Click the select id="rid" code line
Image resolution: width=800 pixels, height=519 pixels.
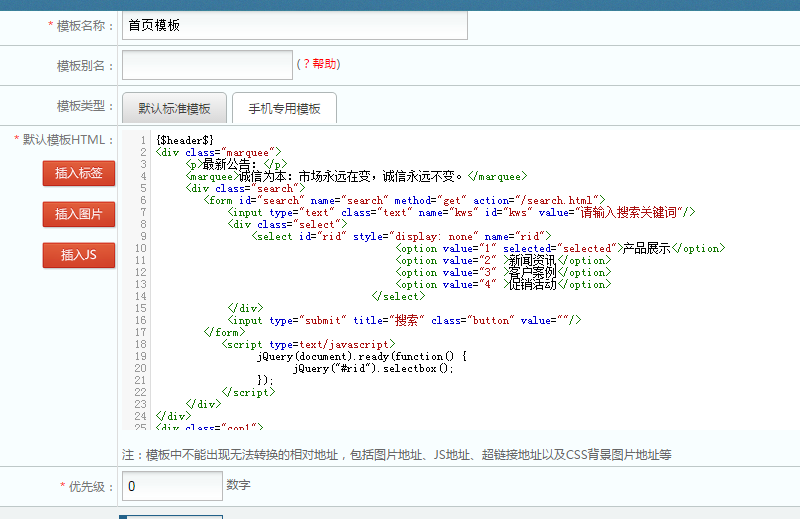tap(401, 236)
